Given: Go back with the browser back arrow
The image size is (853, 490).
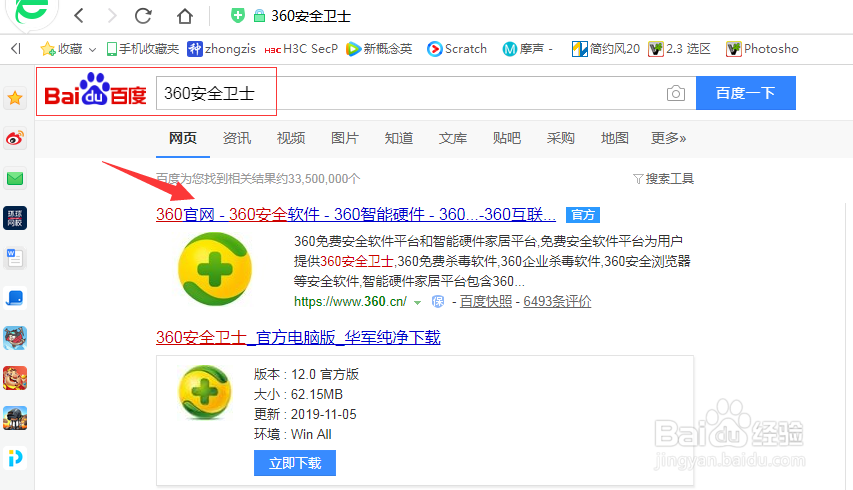Looking at the screenshot, I should point(79,16).
